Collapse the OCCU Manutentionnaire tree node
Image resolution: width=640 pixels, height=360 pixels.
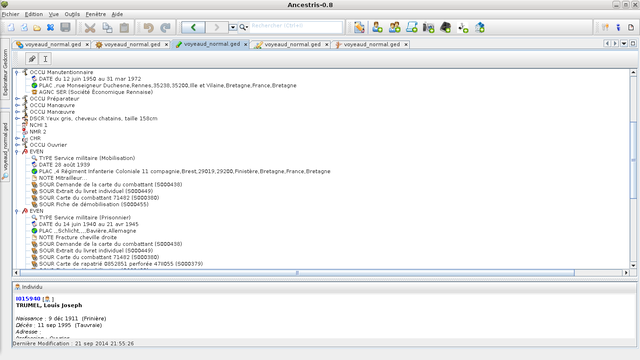17,72
